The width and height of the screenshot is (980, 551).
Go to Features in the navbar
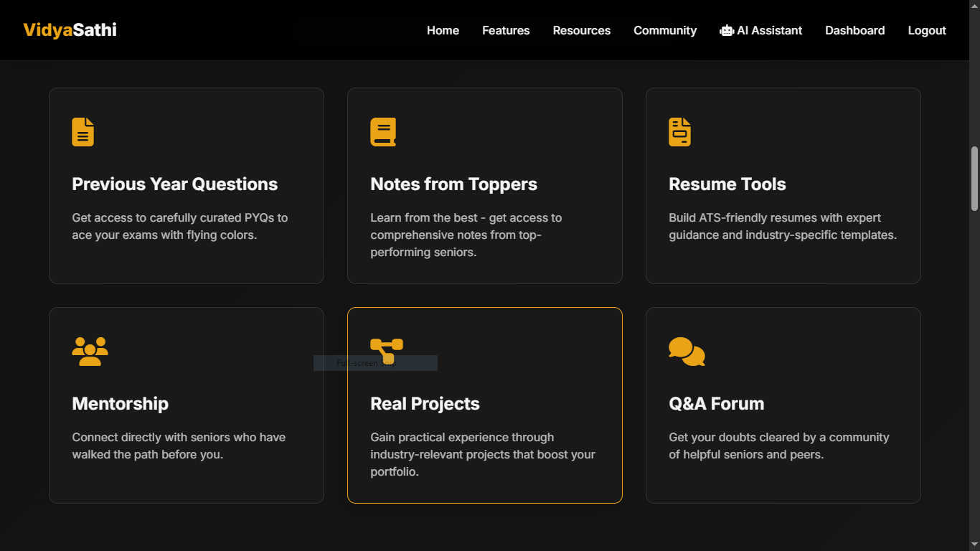(x=506, y=30)
